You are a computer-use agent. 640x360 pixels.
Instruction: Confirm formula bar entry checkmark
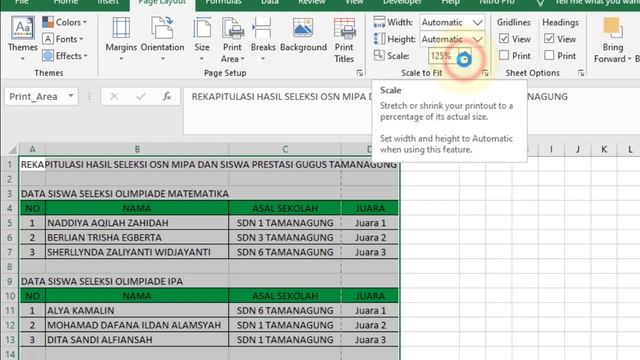(141, 97)
